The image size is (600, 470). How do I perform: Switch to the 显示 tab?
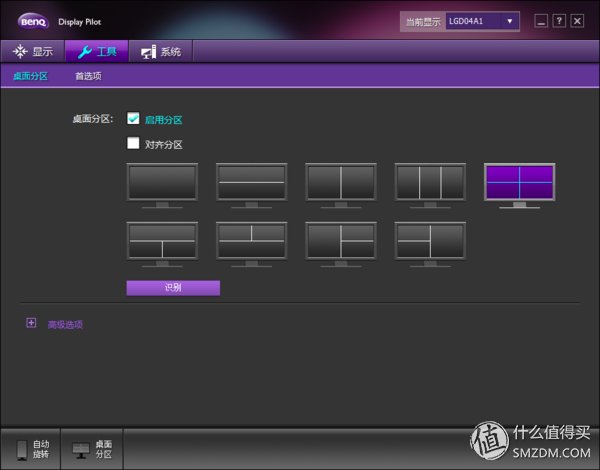coord(33,52)
